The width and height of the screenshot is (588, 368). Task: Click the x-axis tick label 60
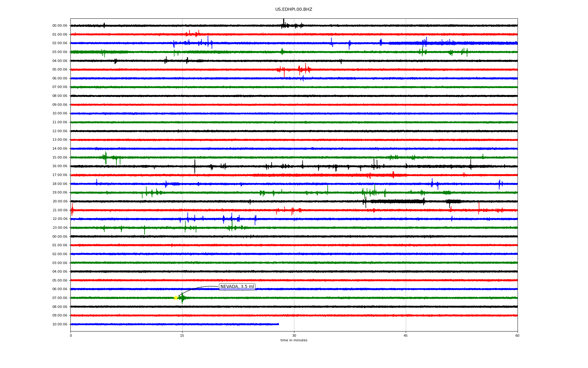tap(517, 335)
